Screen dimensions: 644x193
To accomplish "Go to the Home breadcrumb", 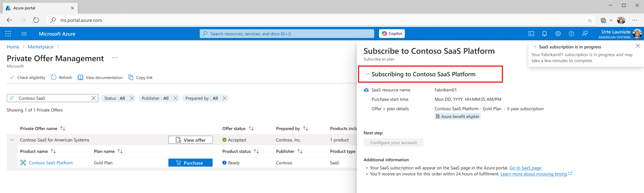I will tap(13, 47).
